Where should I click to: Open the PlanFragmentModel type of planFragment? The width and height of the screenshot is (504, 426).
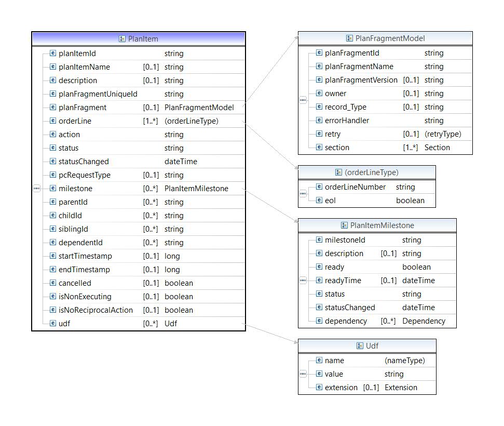[x=199, y=108]
